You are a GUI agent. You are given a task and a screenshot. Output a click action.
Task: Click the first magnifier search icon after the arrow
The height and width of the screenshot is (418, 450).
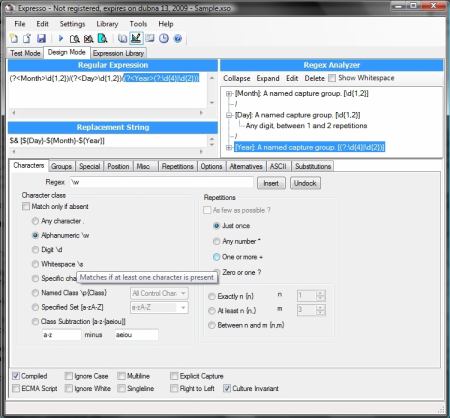click(75, 39)
